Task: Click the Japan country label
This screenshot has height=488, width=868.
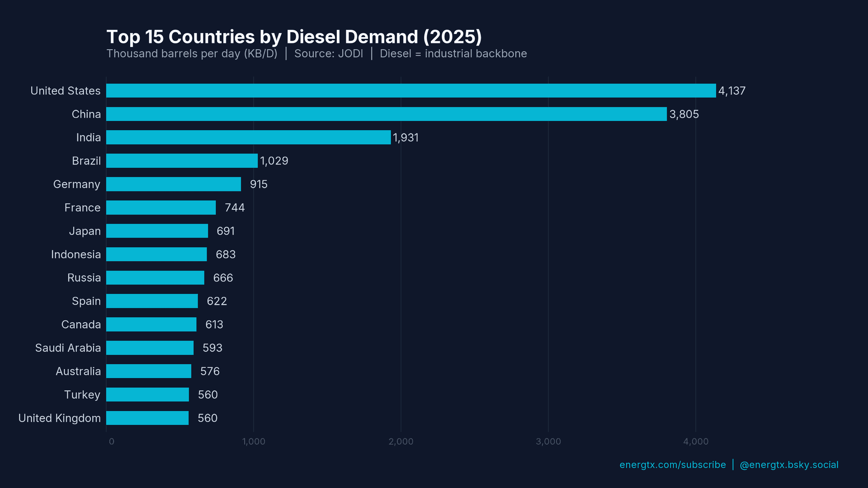Action: pos(85,231)
